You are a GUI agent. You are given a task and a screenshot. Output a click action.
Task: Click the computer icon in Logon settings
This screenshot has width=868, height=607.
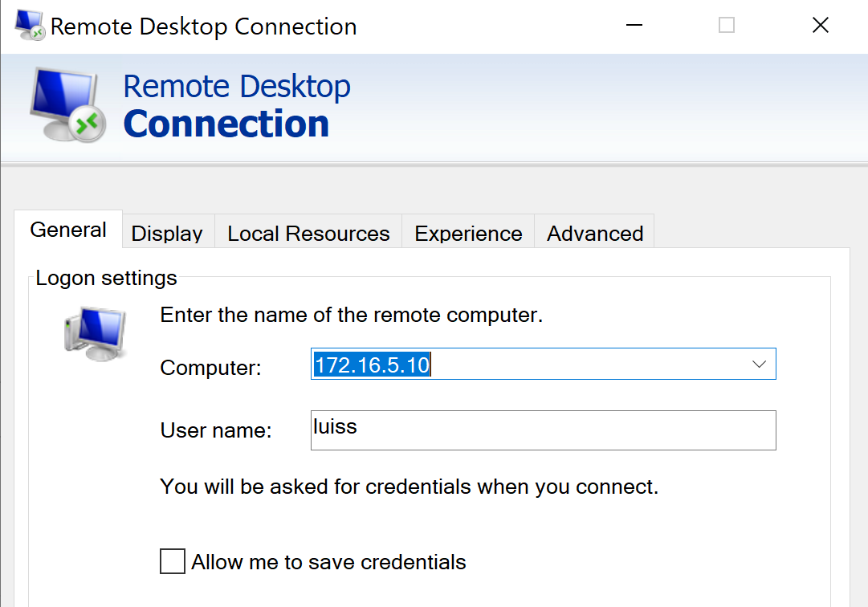[96, 334]
